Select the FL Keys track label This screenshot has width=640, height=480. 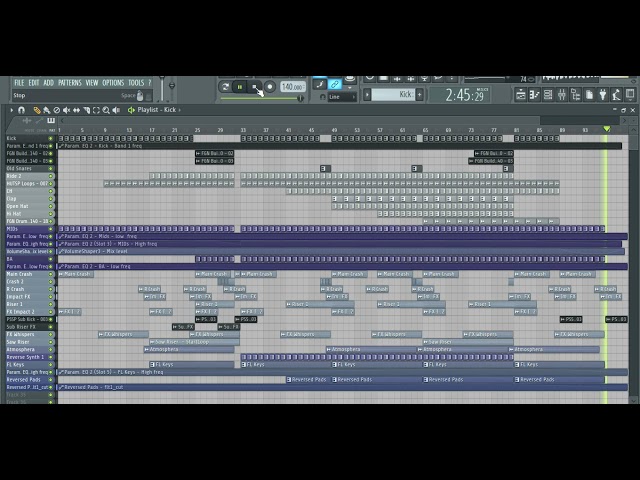click(16, 364)
